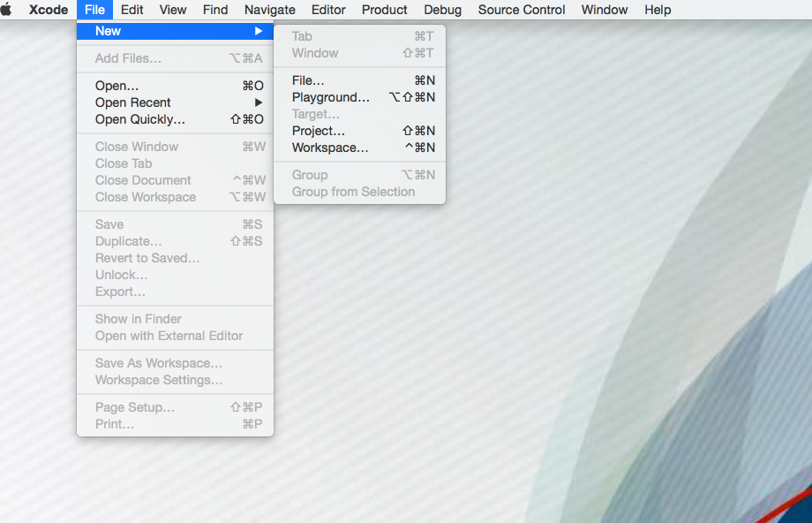Click the disabled Workspace Settings… item

pyautogui.click(x=175, y=380)
